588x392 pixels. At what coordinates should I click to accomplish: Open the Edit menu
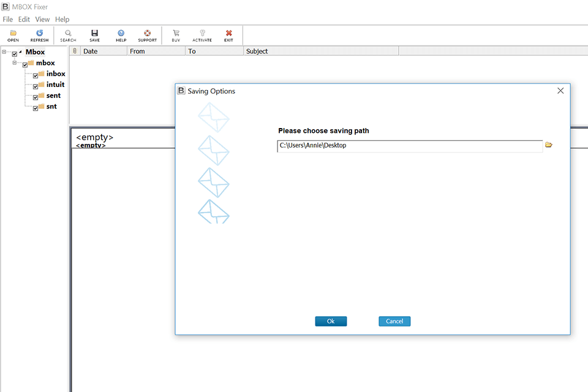24,19
